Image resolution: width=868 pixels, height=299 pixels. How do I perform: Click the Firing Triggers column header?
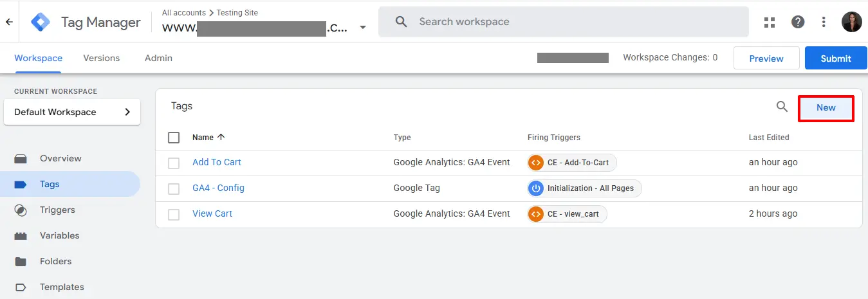[554, 138]
